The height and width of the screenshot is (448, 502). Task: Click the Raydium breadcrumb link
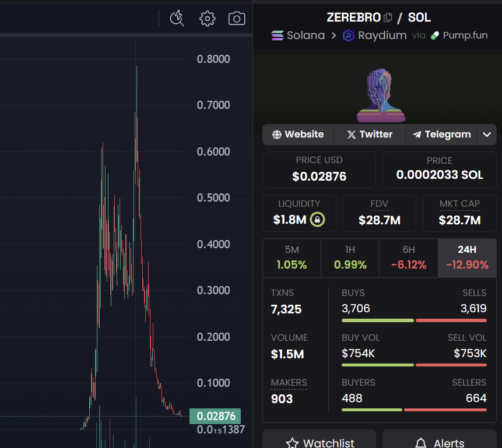click(382, 35)
